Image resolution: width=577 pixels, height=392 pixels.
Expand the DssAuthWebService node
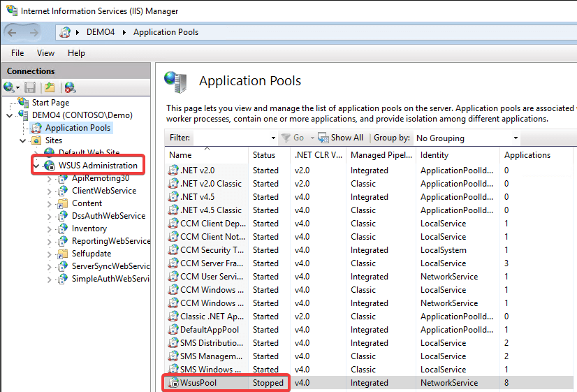tap(50, 217)
